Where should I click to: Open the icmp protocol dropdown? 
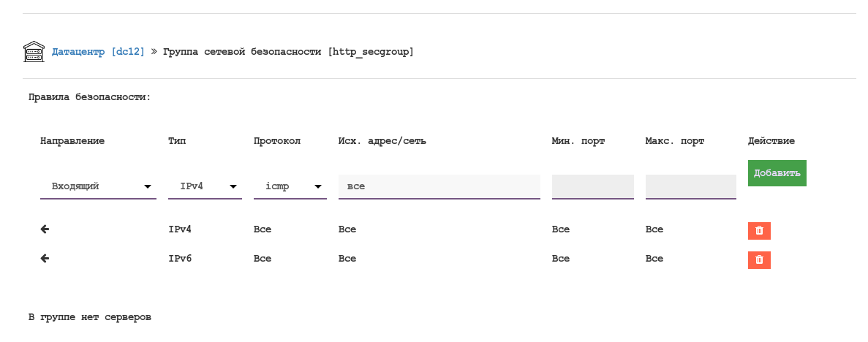tap(290, 186)
